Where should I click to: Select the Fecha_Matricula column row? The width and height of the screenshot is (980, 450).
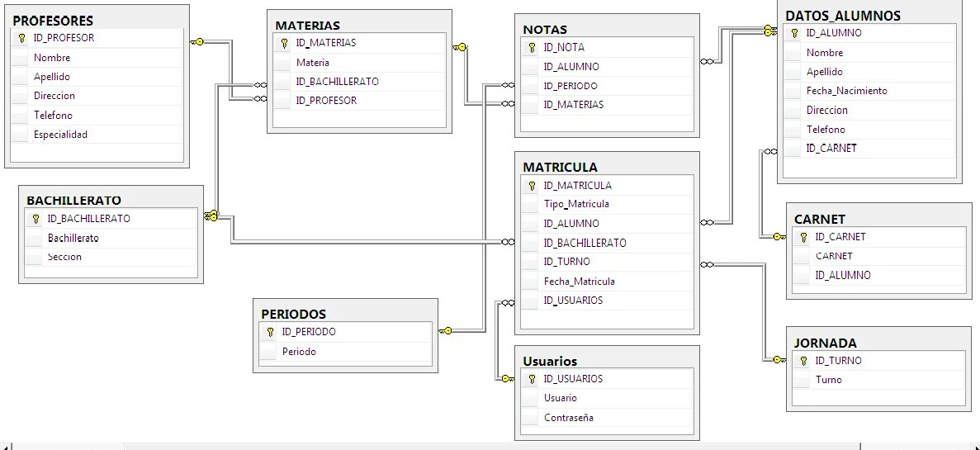tap(607, 282)
